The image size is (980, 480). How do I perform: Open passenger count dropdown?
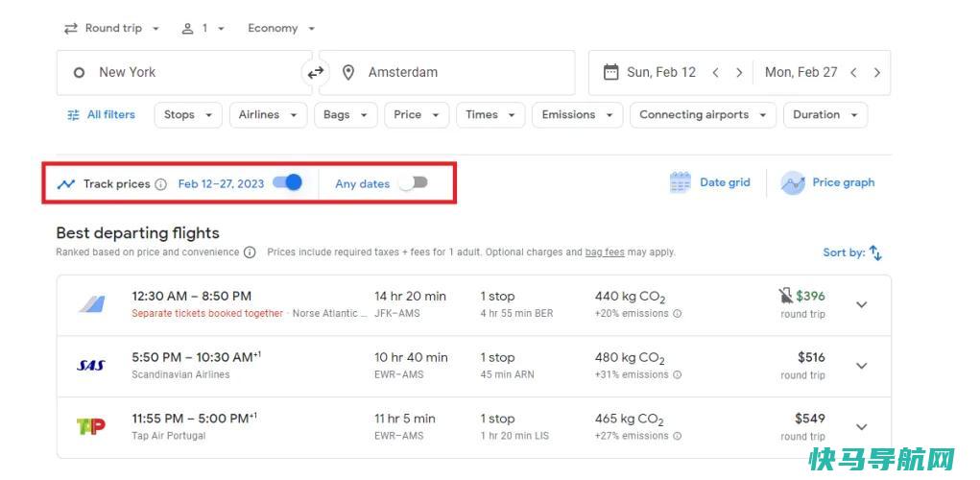pos(203,28)
